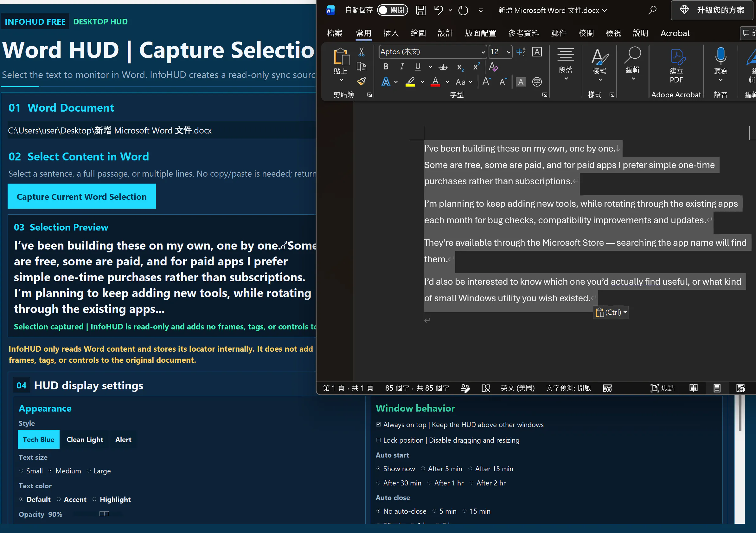
Task: Click the Cut scissors icon
Action: point(361,52)
